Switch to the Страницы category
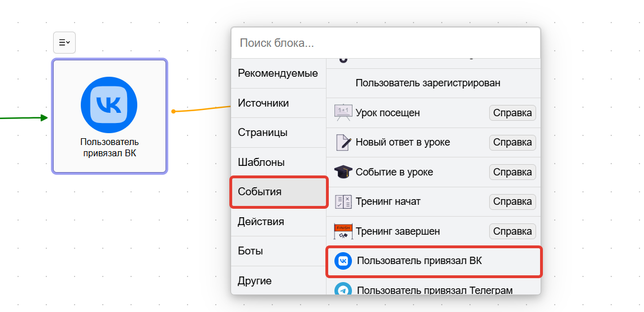Screen dimensions: 644x312 278,133
